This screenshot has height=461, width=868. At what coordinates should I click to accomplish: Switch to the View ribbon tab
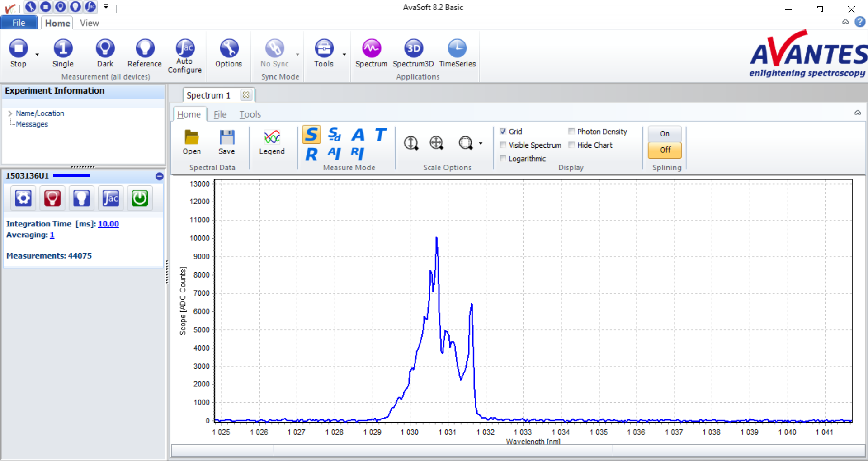(89, 23)
